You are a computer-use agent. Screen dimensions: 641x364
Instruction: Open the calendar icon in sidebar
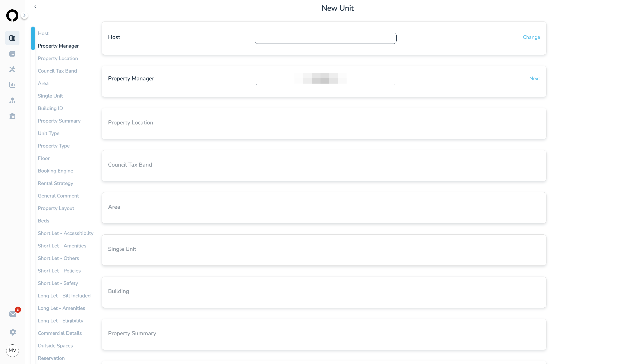12,54
